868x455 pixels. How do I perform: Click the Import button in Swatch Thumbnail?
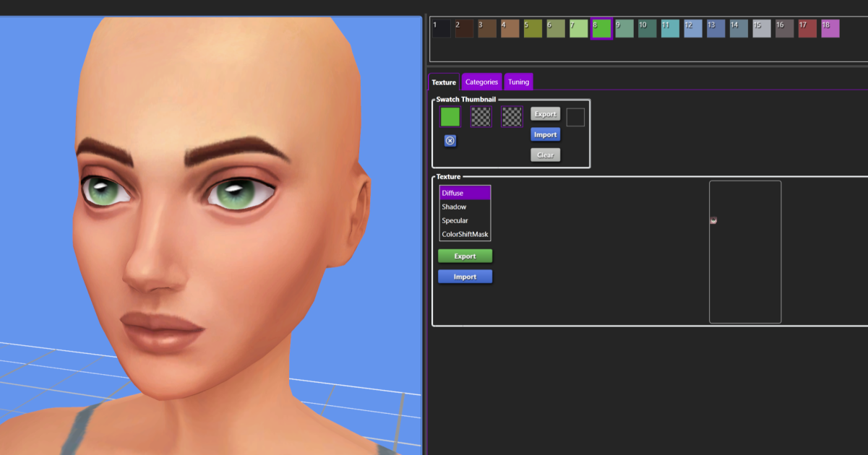point(545,134)
